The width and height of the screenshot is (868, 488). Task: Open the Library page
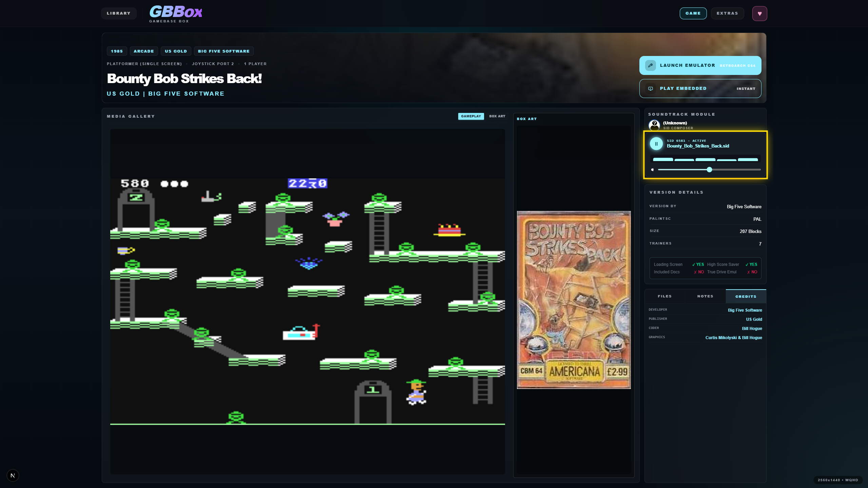[118, 13]
